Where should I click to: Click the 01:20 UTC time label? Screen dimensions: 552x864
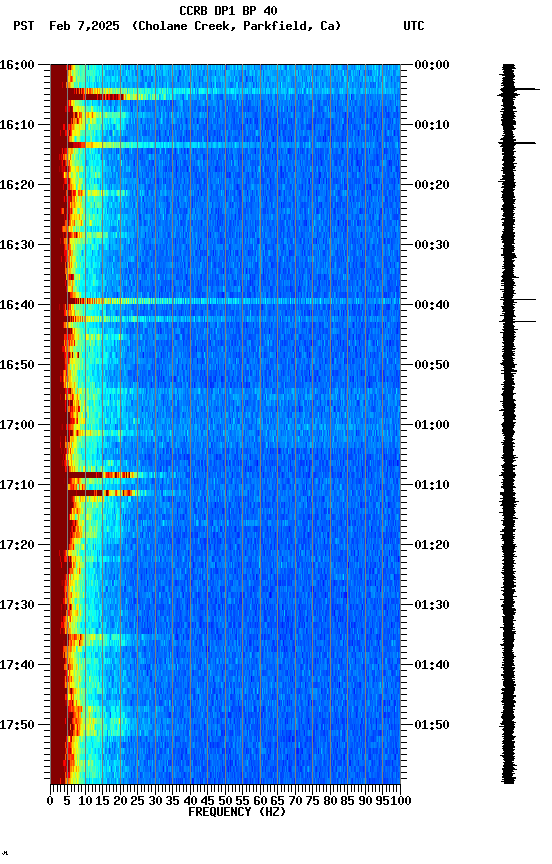432,545
